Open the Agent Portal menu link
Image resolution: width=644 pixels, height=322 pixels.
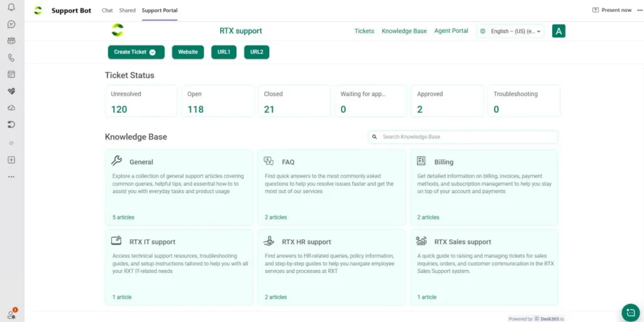pyautogui.click(x=451, y=30)
